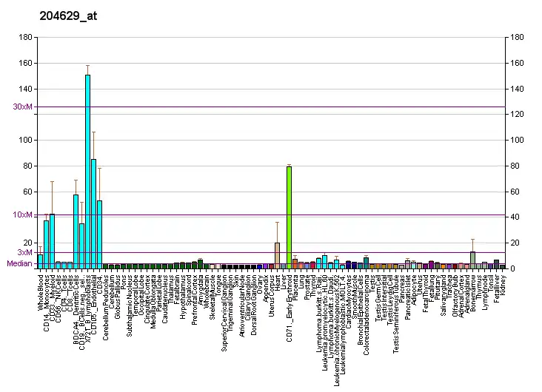542x392 pixels.
Task: Click the 3xM threshold label
Action: coord(26,253)
